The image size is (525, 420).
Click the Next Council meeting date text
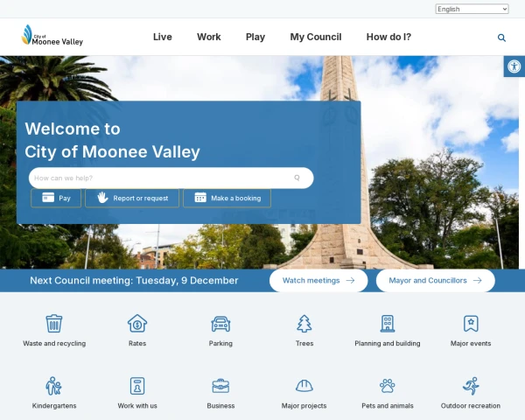tap(134, 280)
